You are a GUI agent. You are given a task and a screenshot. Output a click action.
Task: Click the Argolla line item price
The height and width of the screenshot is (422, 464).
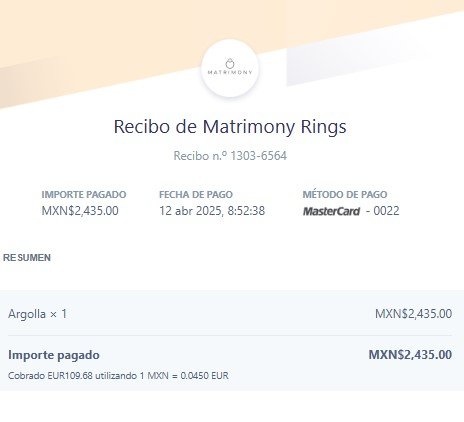coord(413,314)
